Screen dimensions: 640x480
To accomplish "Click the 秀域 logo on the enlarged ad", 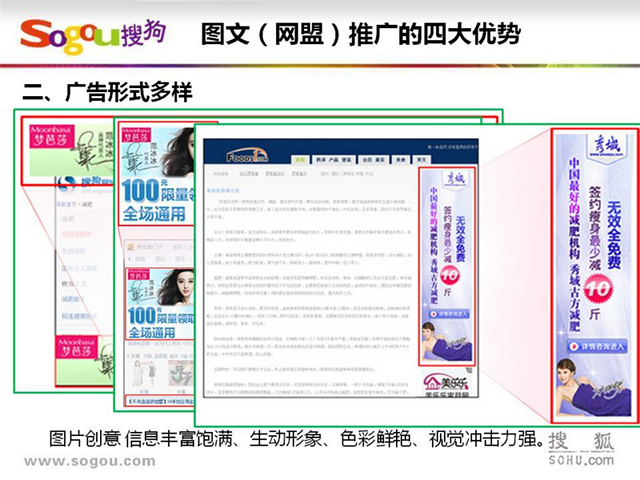I will (x=607, y=146).
